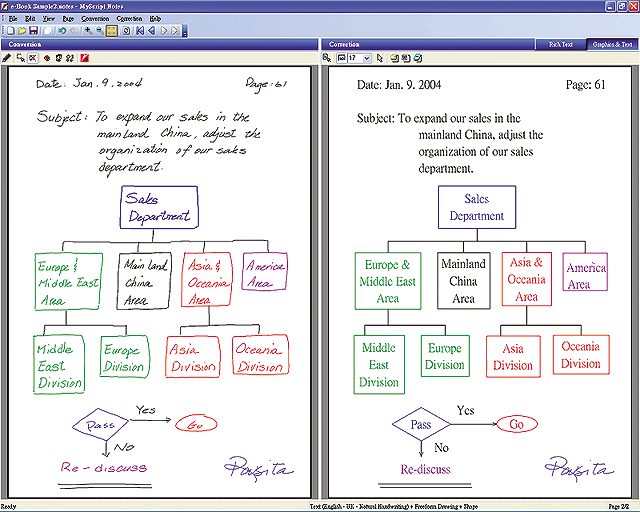Select the pen tool in the Conversion toolbar
The width and height of the screenshot is (640, 512).
point(7,58)
